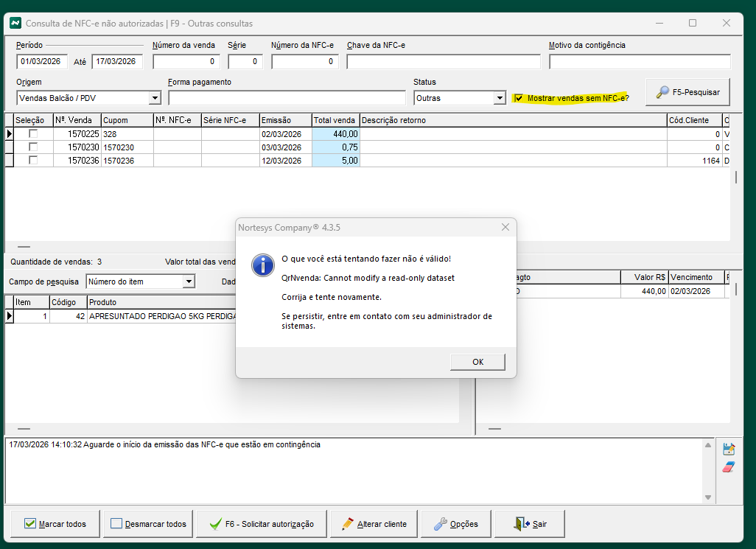Check the selection box for sale 1570225
This screenshot has height=549, width=756.
click(33, 134)
